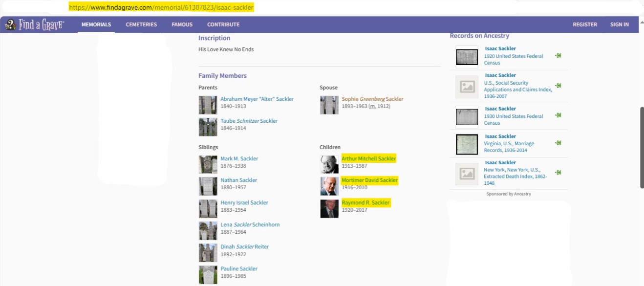Open the Famous menu tab
Viewport: 644px width, 286px height.
tap(182, 24)
